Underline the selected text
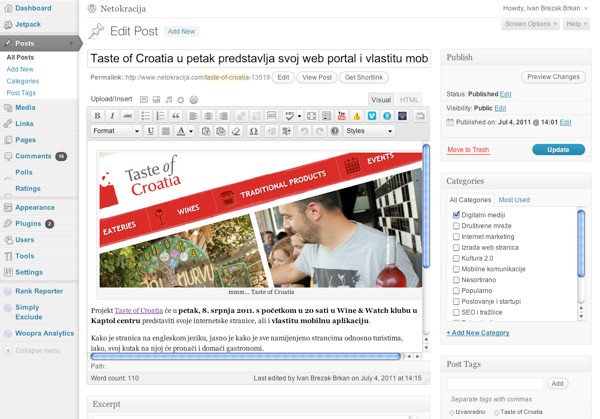The height and width of the screenshot is (419, 600). tap(151, 131)
